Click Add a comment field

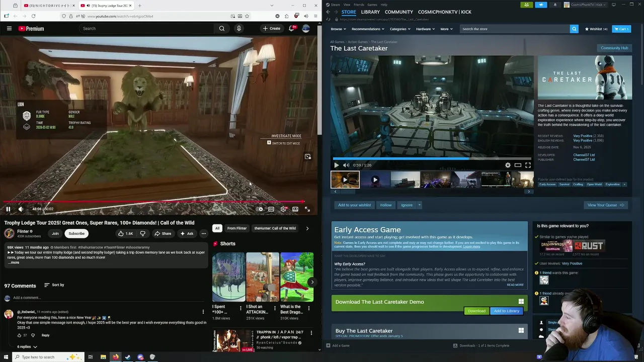coord(108,298)
